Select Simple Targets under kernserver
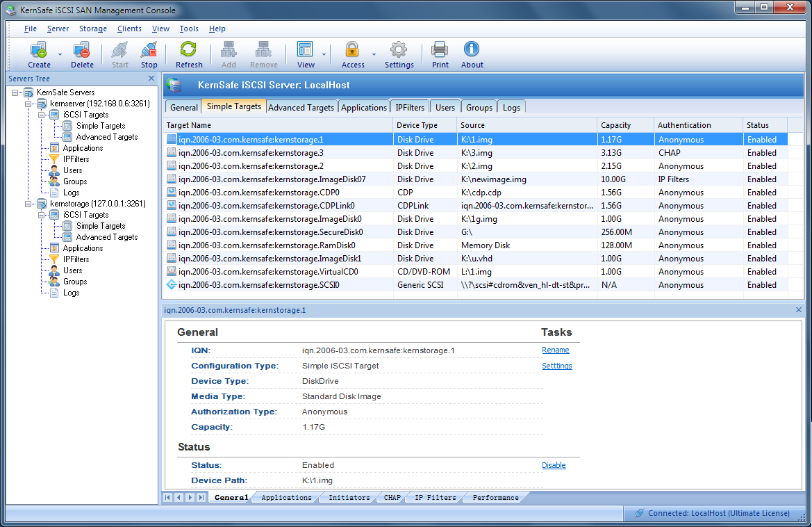This screenshot has width=812, height=527. click(x=101, y=125)
